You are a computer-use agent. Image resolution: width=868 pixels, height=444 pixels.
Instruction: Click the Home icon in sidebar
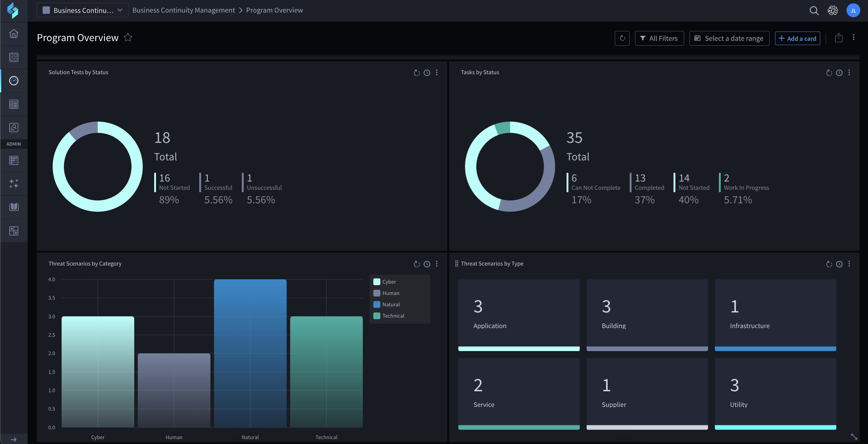tap(13, 34)
